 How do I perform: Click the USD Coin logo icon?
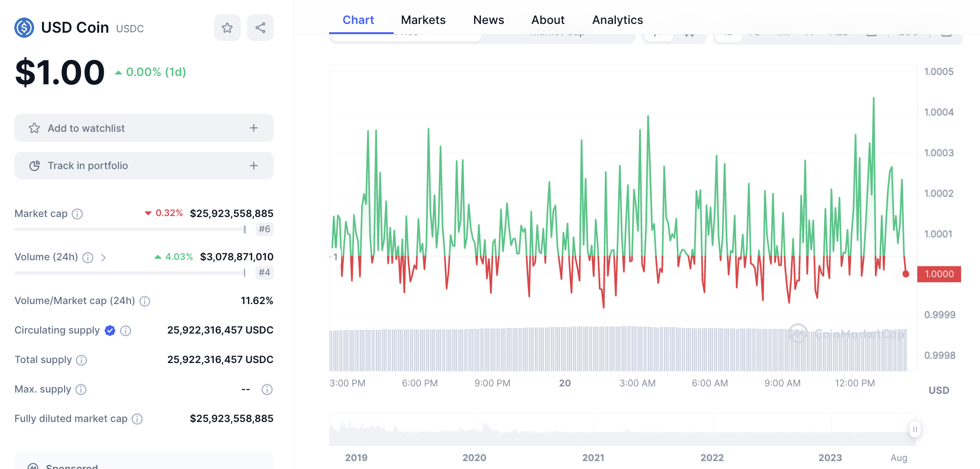click(x=24, y=28)
